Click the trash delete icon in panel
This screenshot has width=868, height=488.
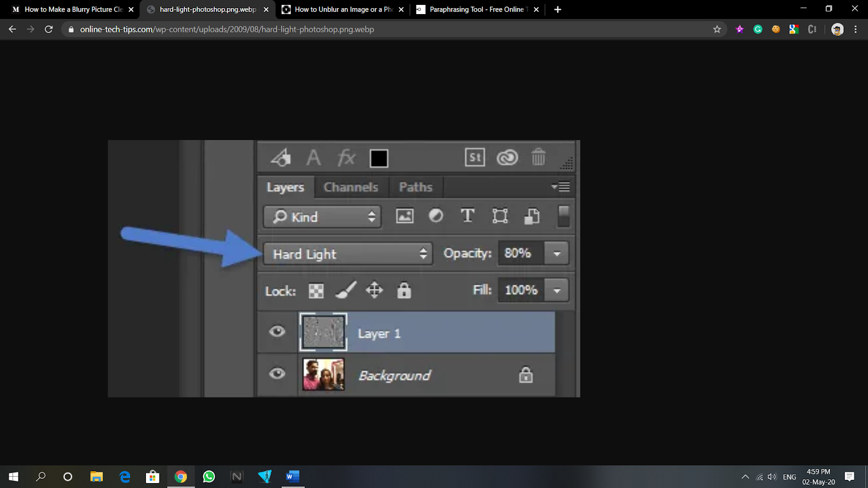(x=538, y=157)
